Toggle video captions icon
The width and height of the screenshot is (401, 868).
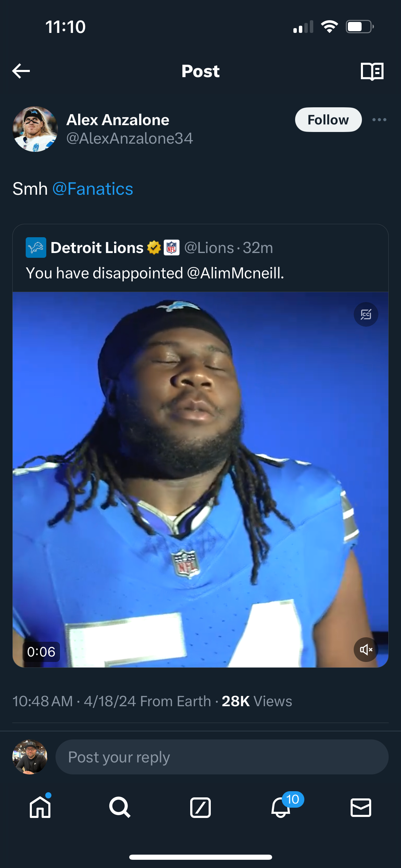tap(366, 314)
